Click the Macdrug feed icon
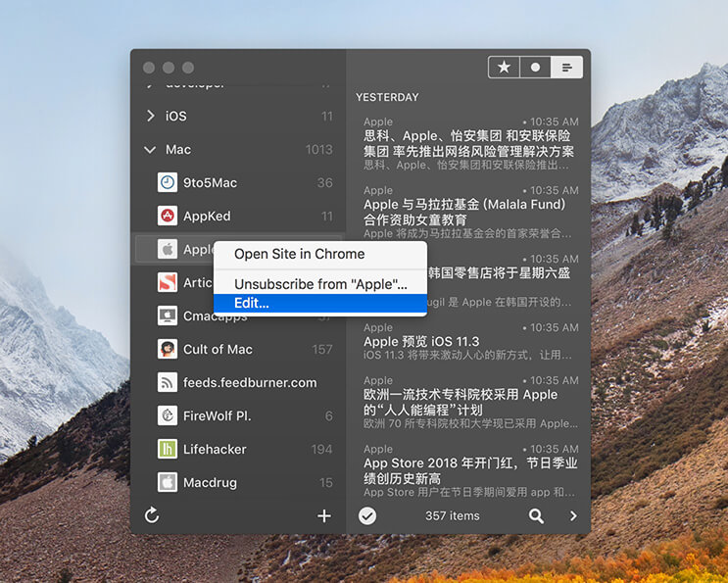This screenshot has height=583, width=728. [168, 482]
